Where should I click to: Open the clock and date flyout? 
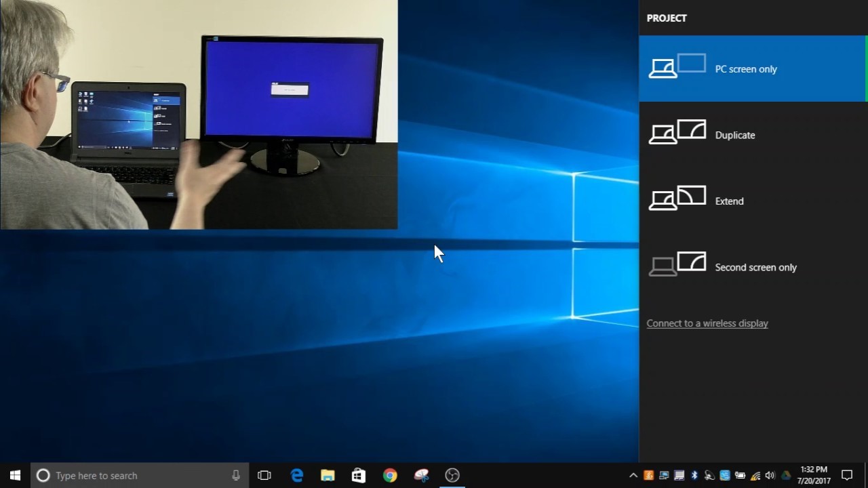pos(814,475)
